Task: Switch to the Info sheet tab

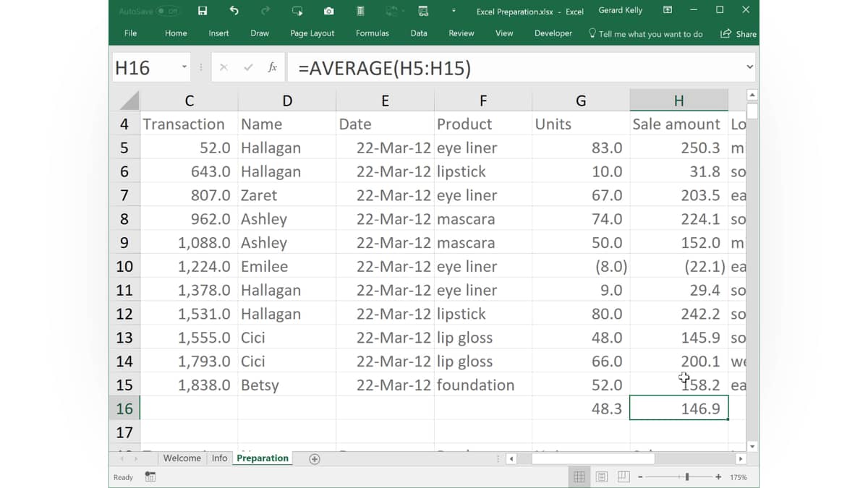Action: (219, 458)
